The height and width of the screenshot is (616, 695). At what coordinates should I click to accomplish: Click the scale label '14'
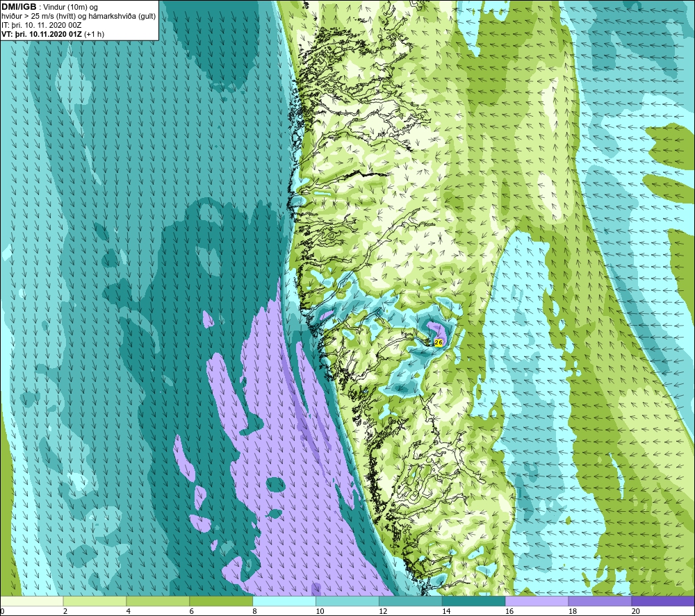point(446,611)
